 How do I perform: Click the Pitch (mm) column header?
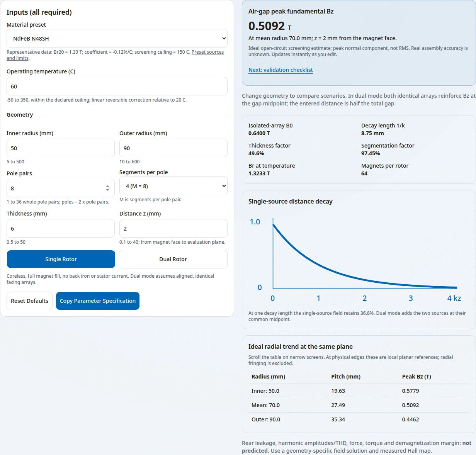coord(346,377)
